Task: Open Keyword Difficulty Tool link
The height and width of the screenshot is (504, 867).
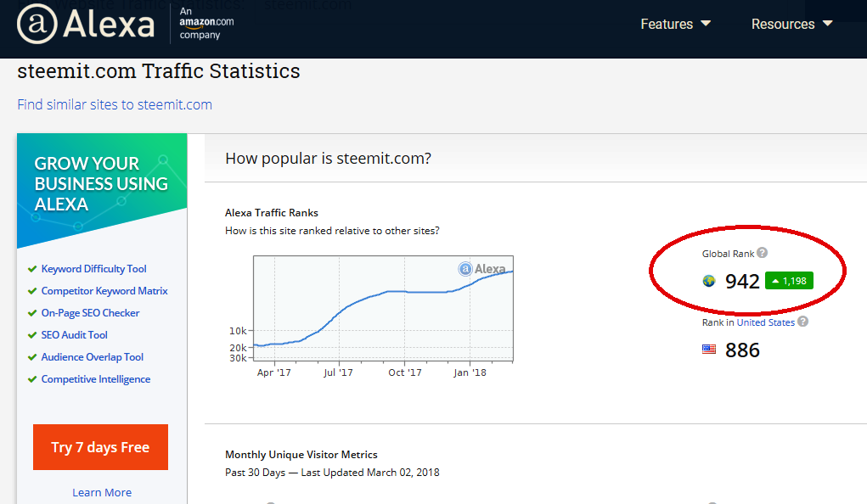Action: coord(93,269)
